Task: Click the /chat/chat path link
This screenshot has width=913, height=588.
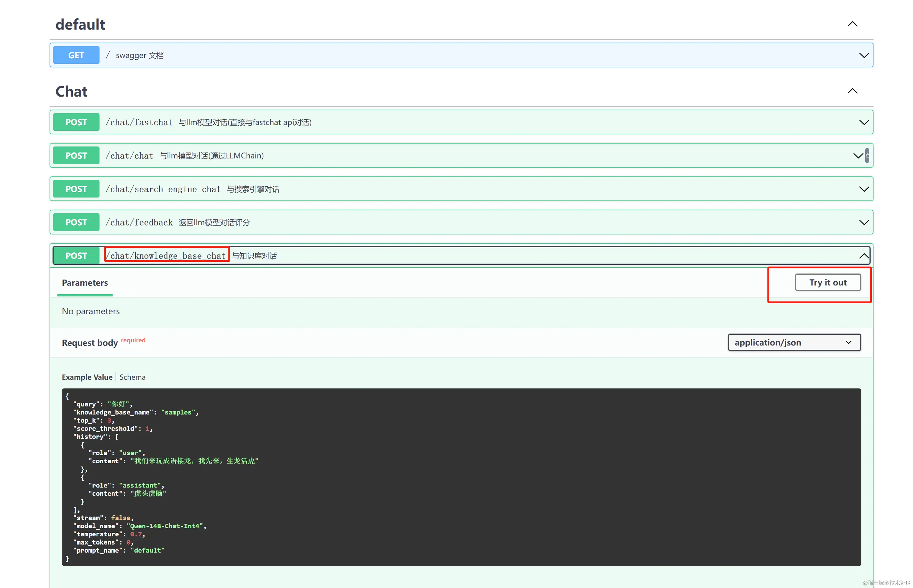Action: (x=130, y=156)
